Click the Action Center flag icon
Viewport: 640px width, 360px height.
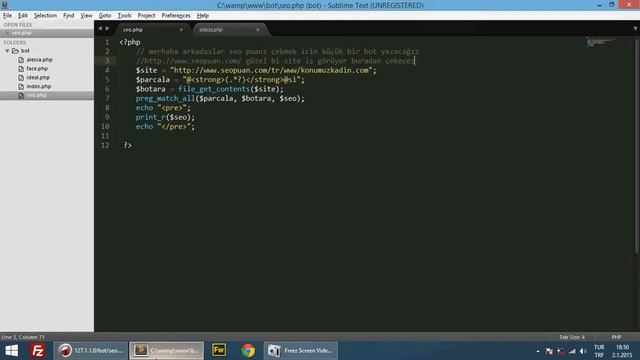click(549, 351)
